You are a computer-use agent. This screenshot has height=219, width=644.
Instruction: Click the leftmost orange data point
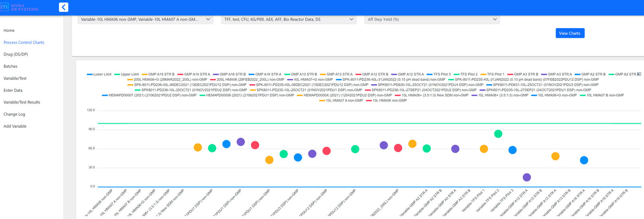(198, 147)
